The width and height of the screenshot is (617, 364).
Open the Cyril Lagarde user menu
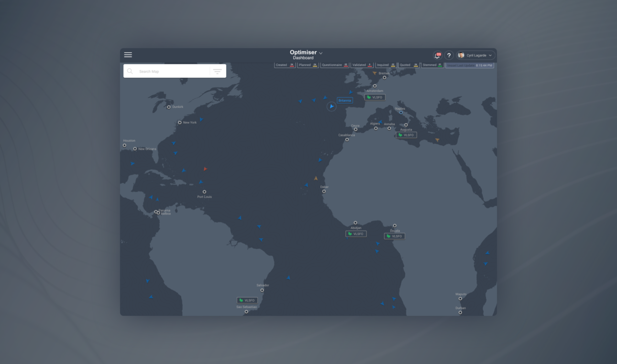pos(475,55)
